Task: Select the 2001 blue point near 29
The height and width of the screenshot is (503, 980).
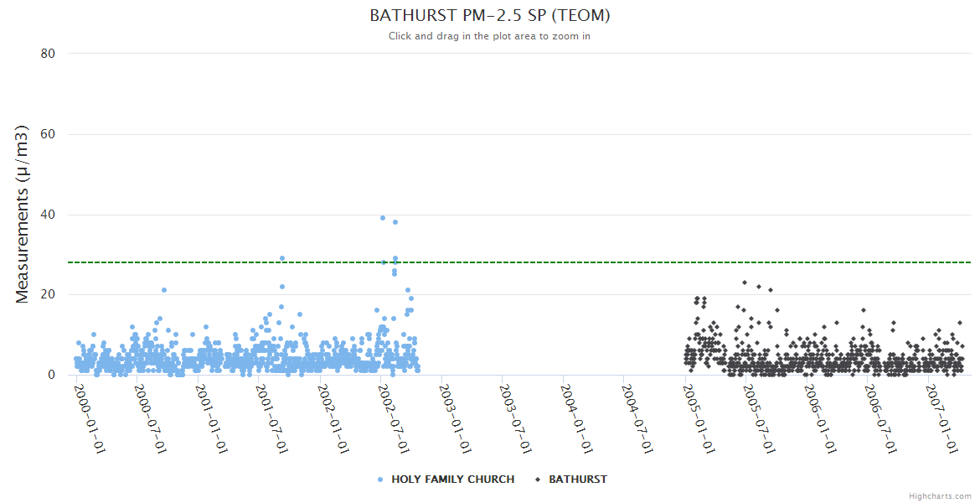Action: pyautogui.click(x=282, y=258)
